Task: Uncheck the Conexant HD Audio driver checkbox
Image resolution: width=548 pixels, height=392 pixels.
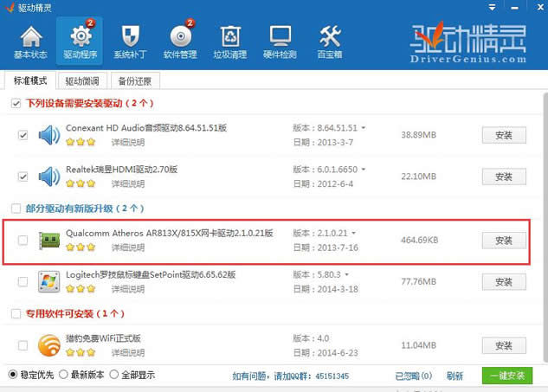Action: pos(23,135)
